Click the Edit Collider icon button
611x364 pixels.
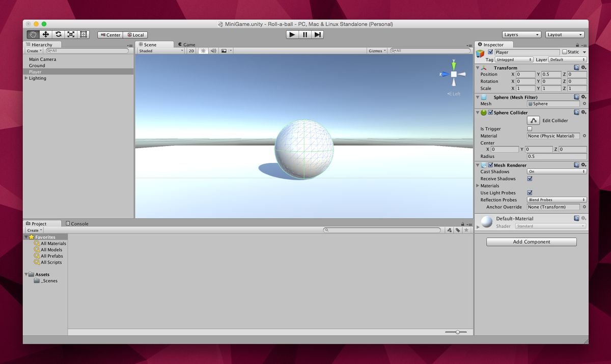(x=533, y=121)
